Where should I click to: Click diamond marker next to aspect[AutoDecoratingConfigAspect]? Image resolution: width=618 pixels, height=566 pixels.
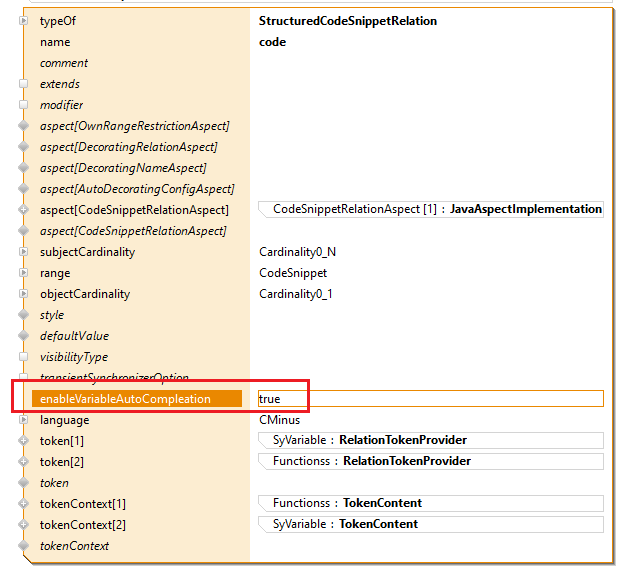[x=24, y=189]
